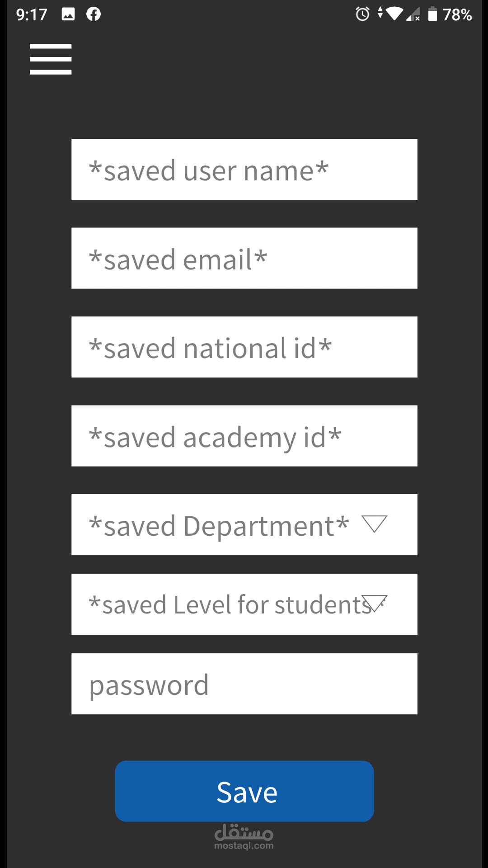Click the saved Department label text
This screenshot has height=868, width=488.
click(x=219, y=526)
